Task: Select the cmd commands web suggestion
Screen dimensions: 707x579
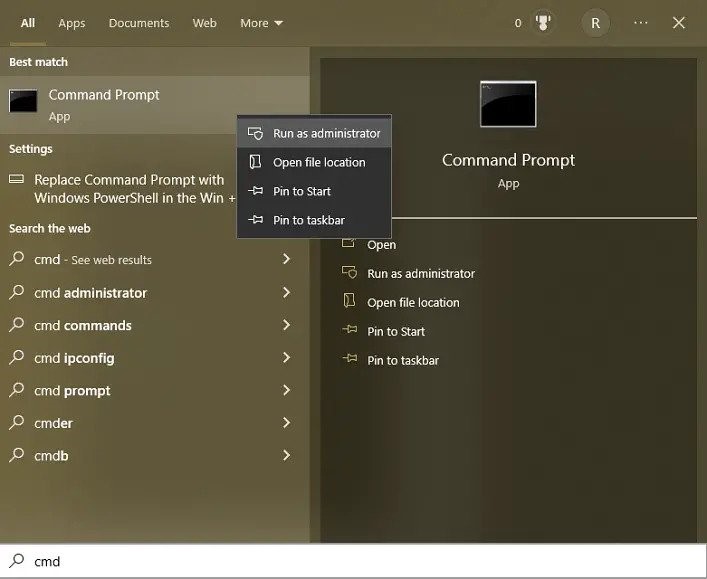Action: 155,325
